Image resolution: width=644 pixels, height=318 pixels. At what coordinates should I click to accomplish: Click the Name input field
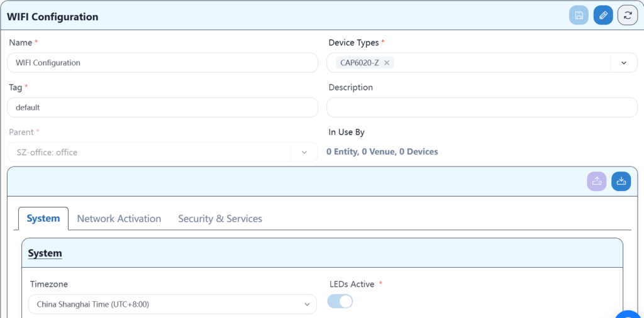tap(162, 63)
